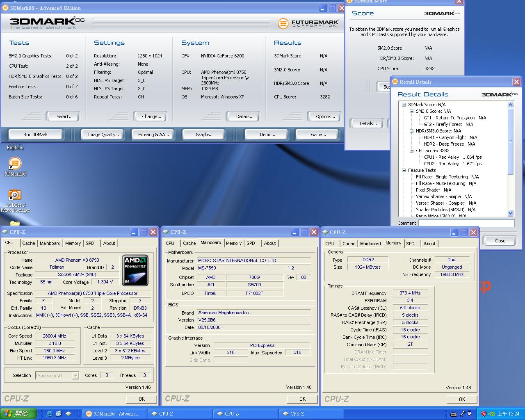
Task: Open Memory tab in the middle CPU-Z window
Action: click(234, 243)
